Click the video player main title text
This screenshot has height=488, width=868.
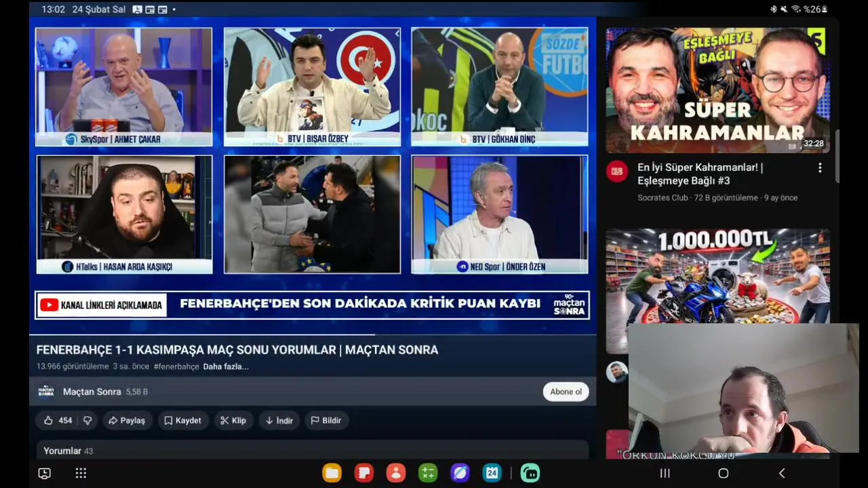[237, 350]
